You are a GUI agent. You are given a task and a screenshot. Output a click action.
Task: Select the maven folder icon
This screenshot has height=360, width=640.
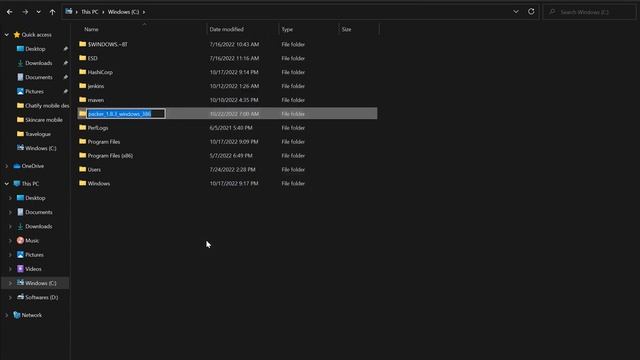click(x=82, y=100)
